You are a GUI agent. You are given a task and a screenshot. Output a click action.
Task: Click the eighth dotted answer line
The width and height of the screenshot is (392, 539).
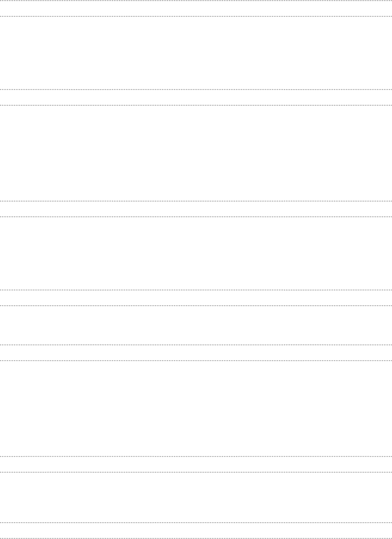(196, 306)
